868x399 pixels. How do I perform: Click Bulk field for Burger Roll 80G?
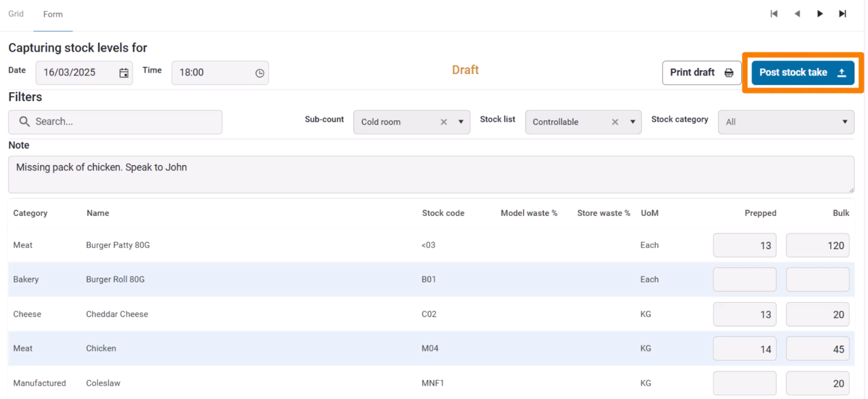(x=818, y=279)
